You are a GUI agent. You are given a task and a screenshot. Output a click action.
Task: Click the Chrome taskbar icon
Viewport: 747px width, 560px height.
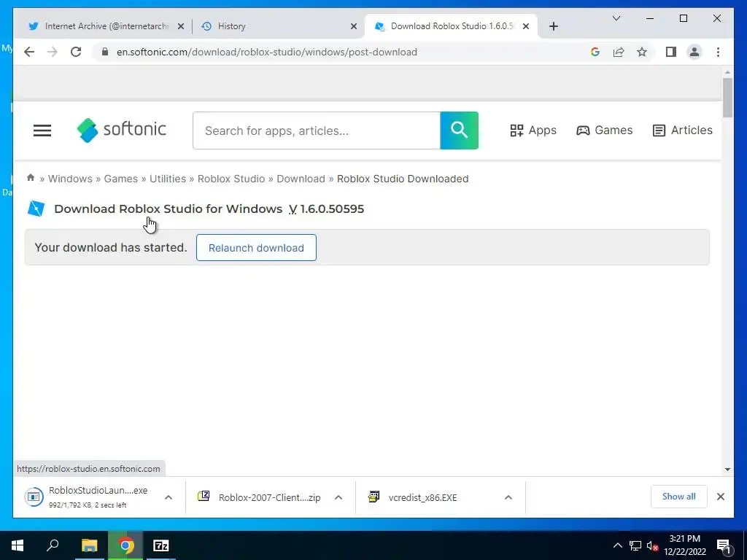(x=125, y=545)
